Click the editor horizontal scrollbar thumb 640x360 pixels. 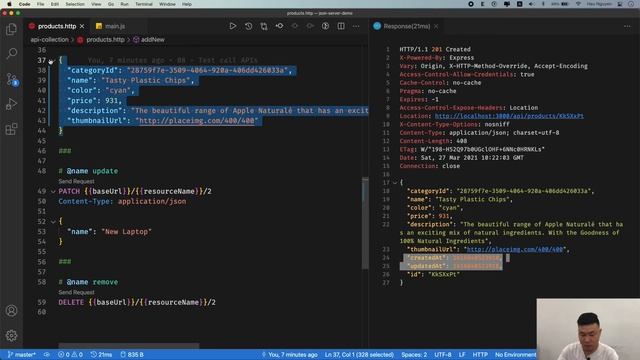pyautogui.click(x=129, y=346)
